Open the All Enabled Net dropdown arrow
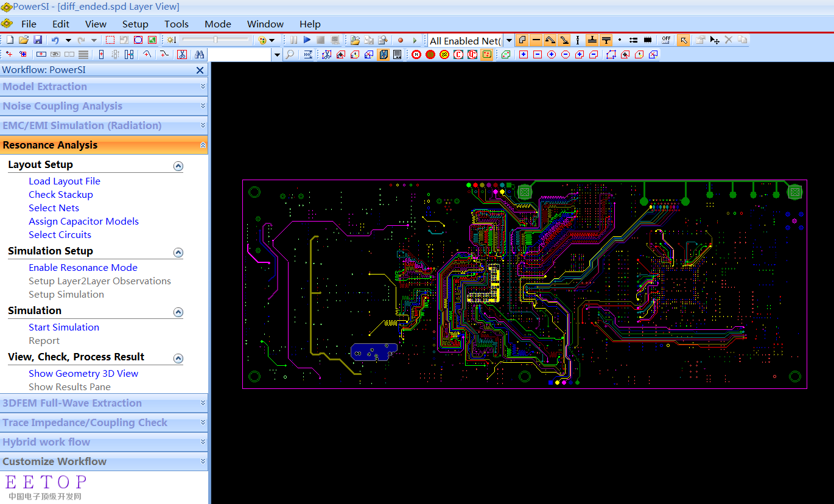 pyautogui.click(x=509, y=40)
